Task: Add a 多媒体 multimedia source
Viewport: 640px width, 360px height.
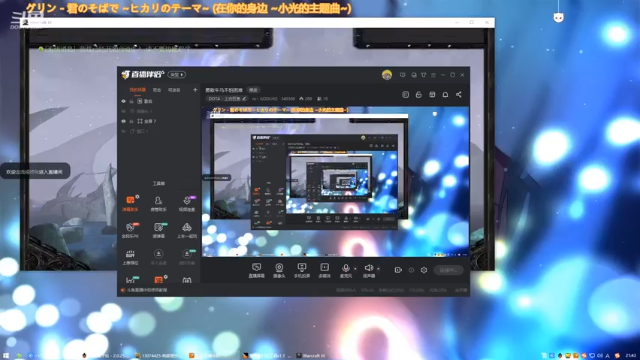Action: (x=324, y=270)
